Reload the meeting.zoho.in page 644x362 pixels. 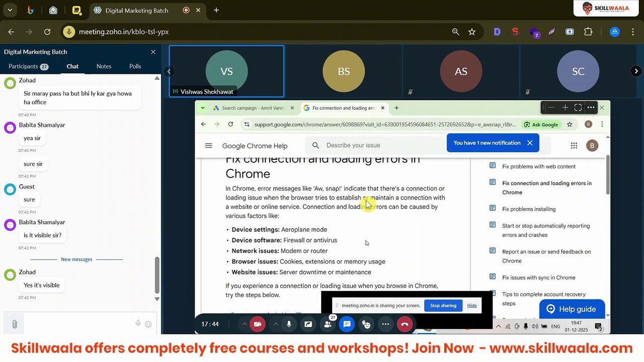coord(47,32)
